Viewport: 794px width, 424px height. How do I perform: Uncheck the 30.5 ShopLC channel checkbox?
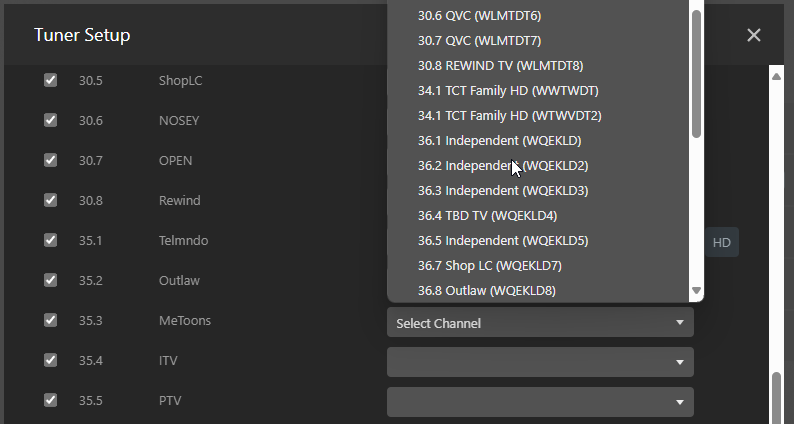tap(50, 80)
